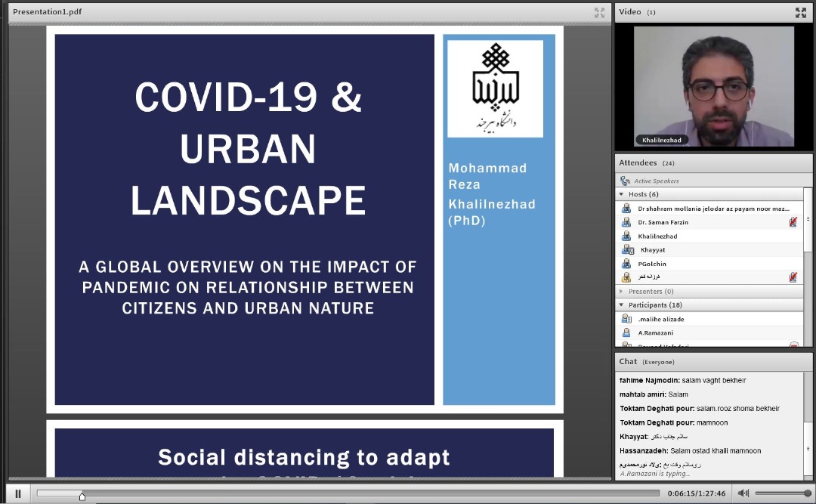Collapse the Hosts (6) group
Viewport: 816px width, 504px height.
pos(621,195)
